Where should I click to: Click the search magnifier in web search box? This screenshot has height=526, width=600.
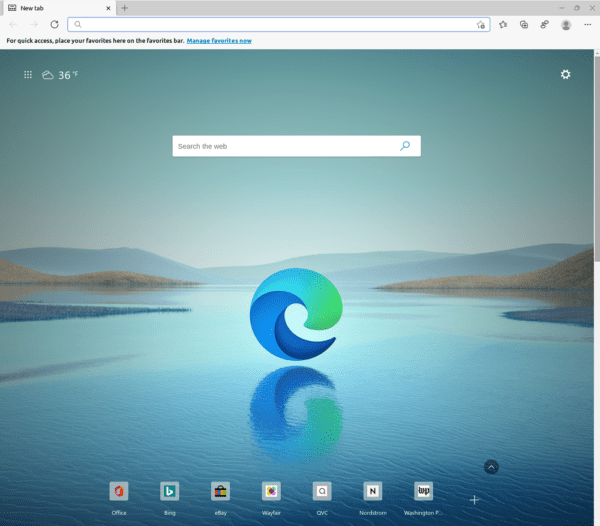(x=405, y=146)
